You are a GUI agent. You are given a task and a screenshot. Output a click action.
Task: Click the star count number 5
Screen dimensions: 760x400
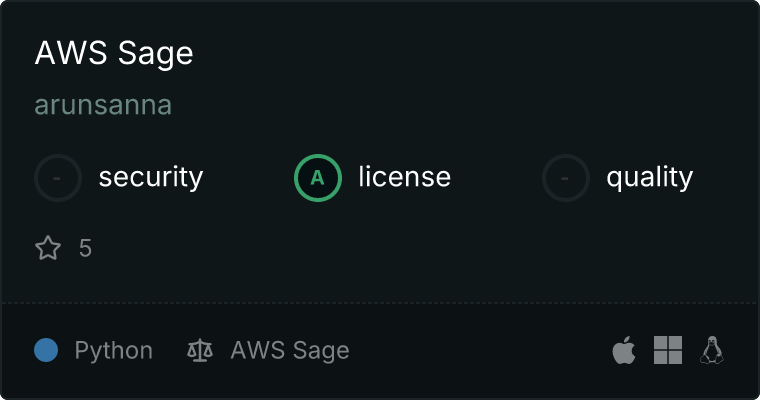point(85,248)
